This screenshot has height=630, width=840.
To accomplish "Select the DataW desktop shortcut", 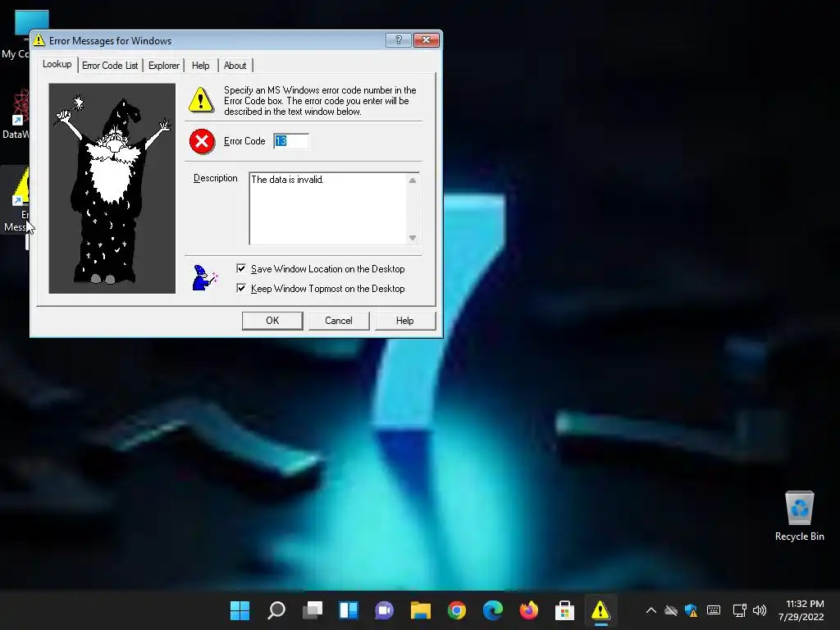I will (x=15, y=114).
